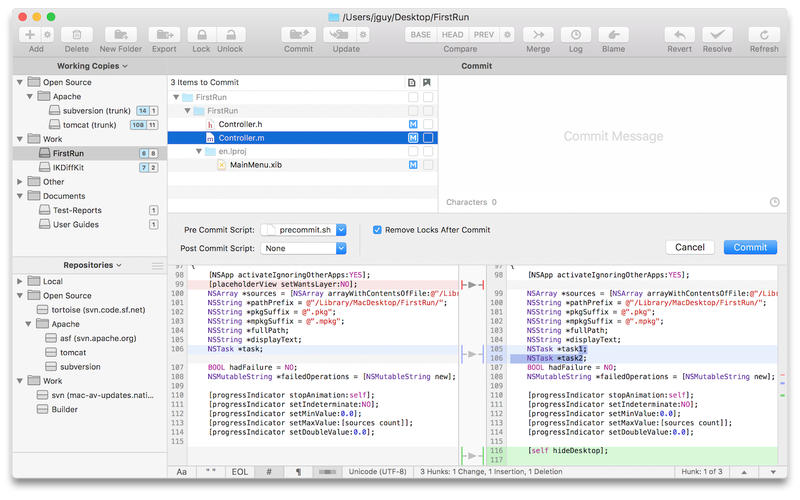Expand the Local repositories group
This screenshot has height=500, width=800.
pos(20,281)
